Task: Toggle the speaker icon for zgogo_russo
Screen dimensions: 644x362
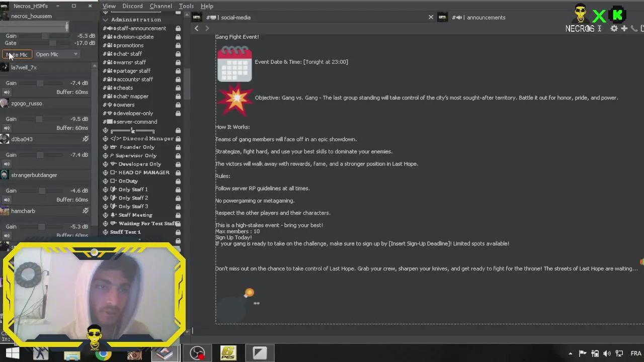Action: pos(7,128)
